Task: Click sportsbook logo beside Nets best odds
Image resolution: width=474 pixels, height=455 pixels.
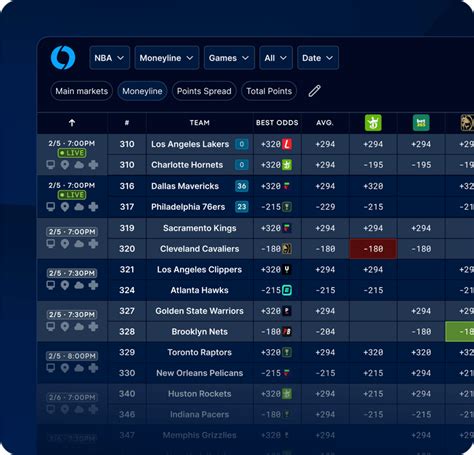Action: [x=287, y=332]
